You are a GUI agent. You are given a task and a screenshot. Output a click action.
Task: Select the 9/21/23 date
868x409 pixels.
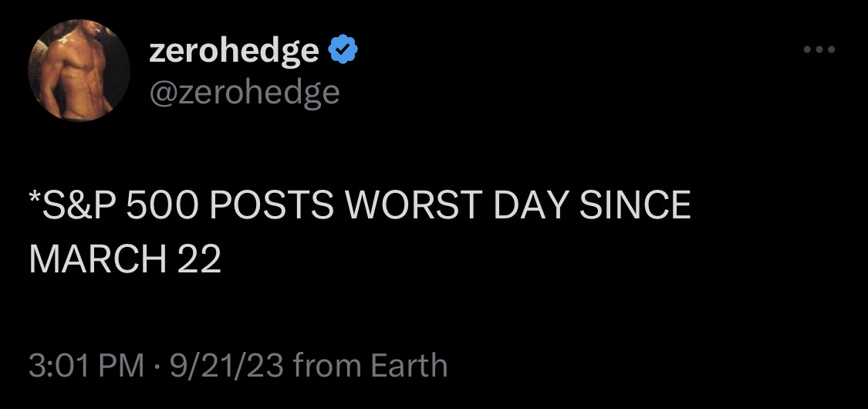(x=226, y=365)
